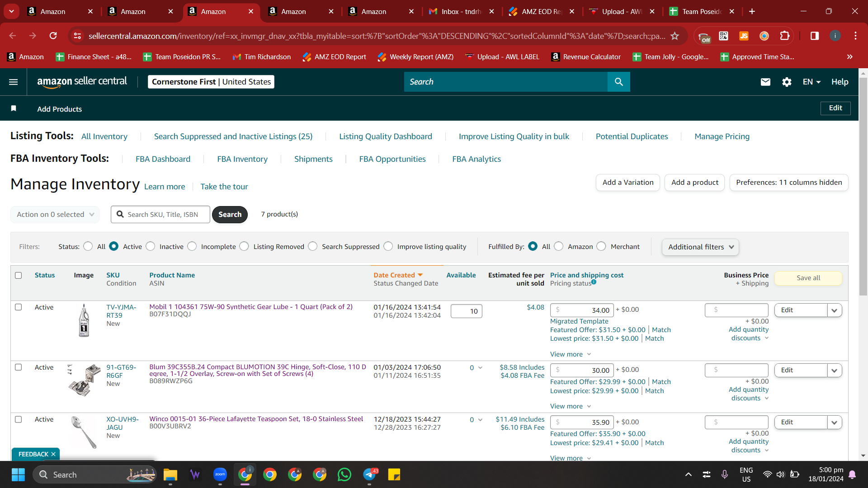This screenshot has width=868, height=488.
Task: Open Preferences: 11 columns hidden
Action: coord(789,183)
